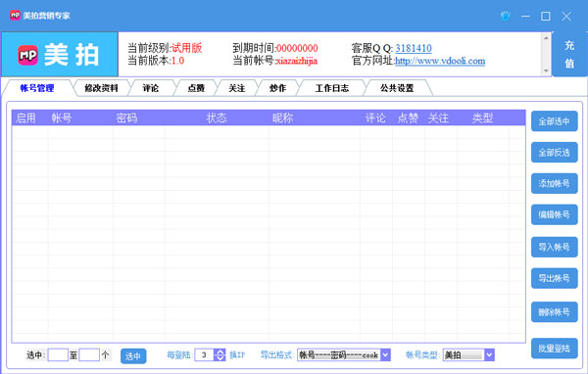Image resolution: width=588 pixels, height=374 pixels.
Task: Click the 编辑帐号 button
Action: coord(555,214)
